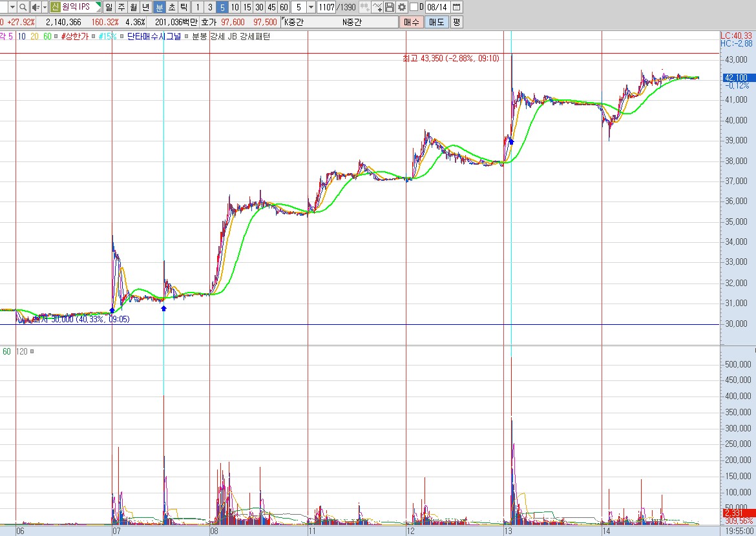Click date label 13 on time axis
Screen dimensions: 756x536
pyautogui.click(x=508, y=531)
